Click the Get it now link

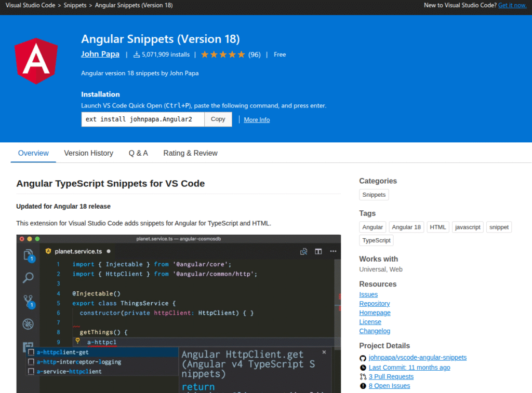[x=512, y=5]
